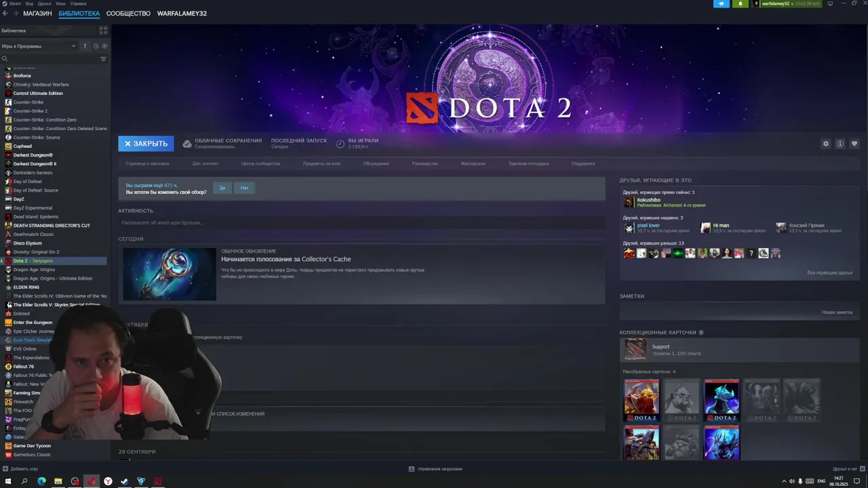Viewport: 868px width, 488px height.
Task: Open the Друзья menu
Action: point(44,3)
